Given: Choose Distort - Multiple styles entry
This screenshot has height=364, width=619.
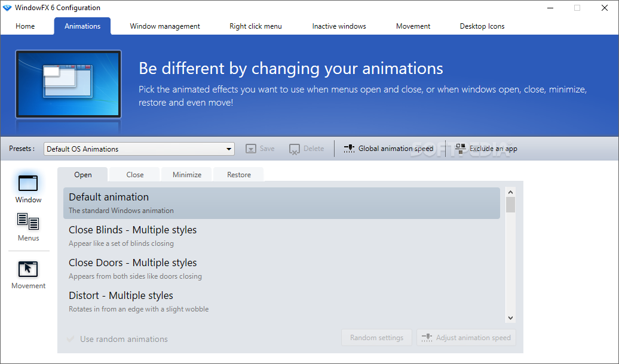Looking at the screenshot, I should point(281,301).
